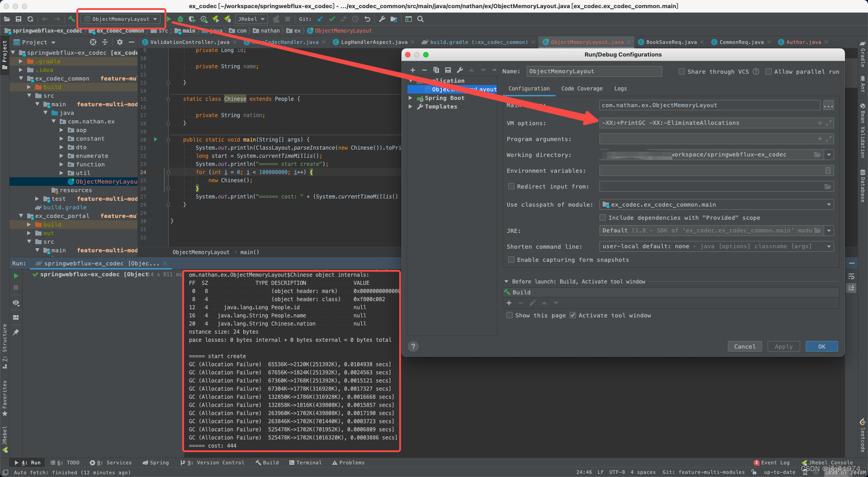This screenshot has height=477, width=868.
Task: Enable capturing form snapshots checkbox
Action: tap(511, 260)
